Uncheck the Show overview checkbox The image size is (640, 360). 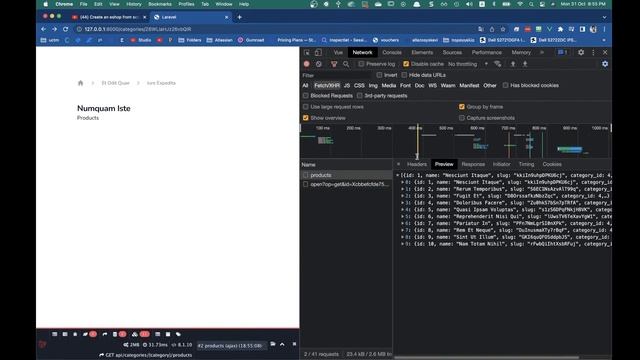tap(306, 118)
